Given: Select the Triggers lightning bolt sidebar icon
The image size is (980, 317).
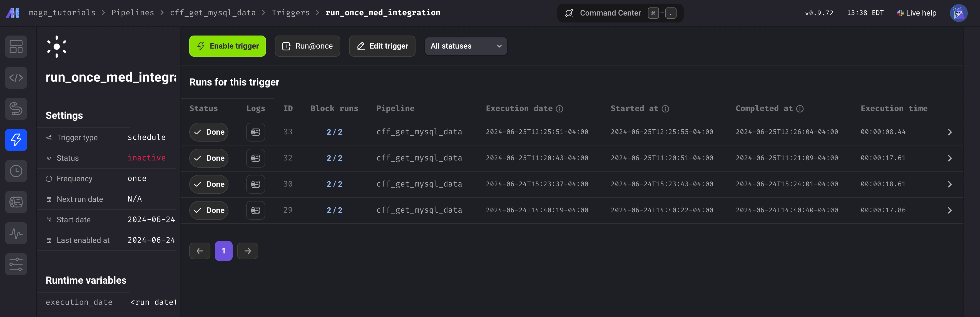Looking at the screenshot, I should pyautogui.click(x=16, y=140).
